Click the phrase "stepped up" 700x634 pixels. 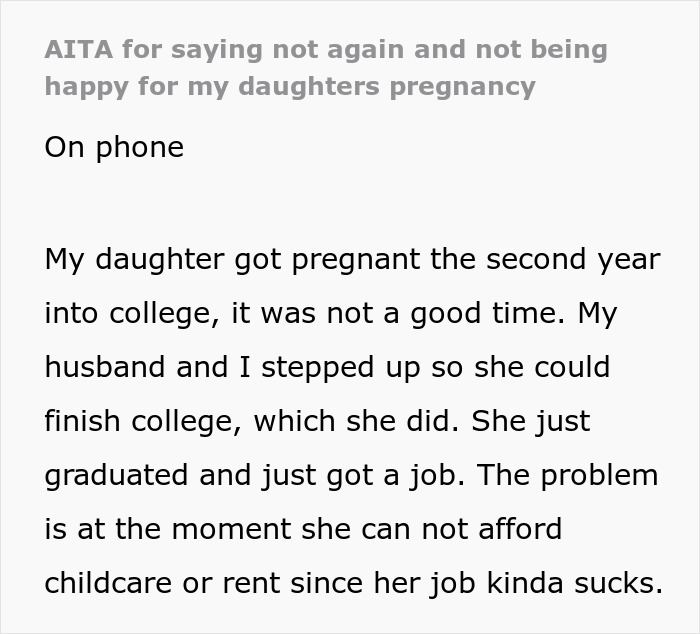328,367
